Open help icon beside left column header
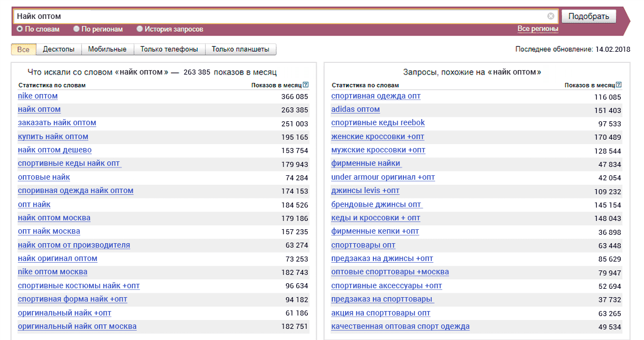This screenshot has height=340, width=644. click(x=306, y=85)
